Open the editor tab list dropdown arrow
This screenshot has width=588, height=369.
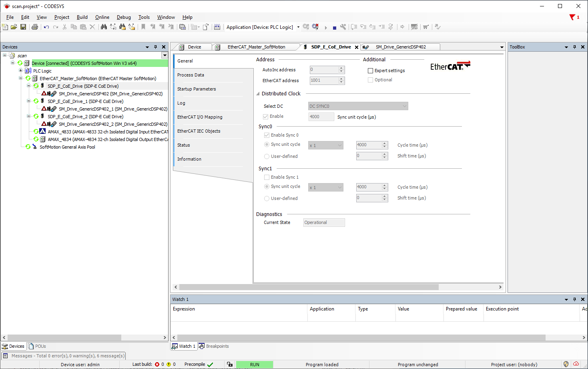click(x=502, y=47)
